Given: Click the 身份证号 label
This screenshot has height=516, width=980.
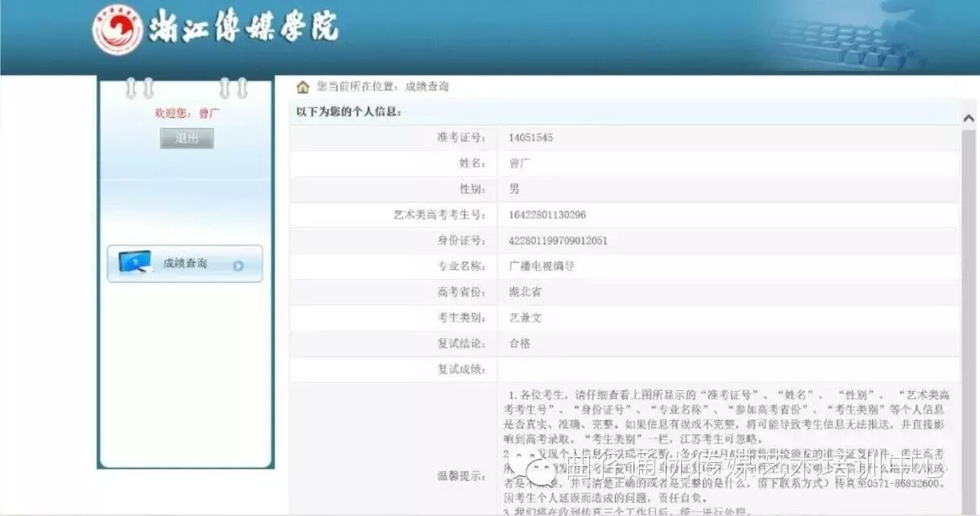Looking at the screenshot, I should tap(462, 241).
